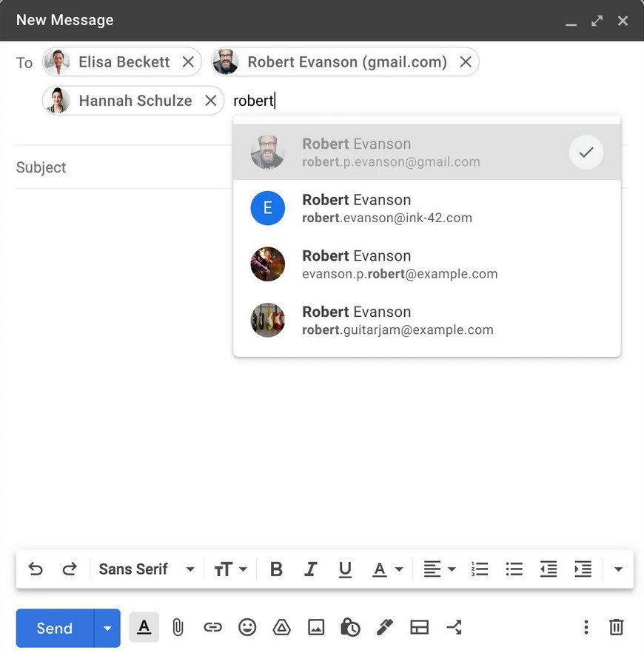
Task: Toggle underline formatting
Action: coord(345,569)
